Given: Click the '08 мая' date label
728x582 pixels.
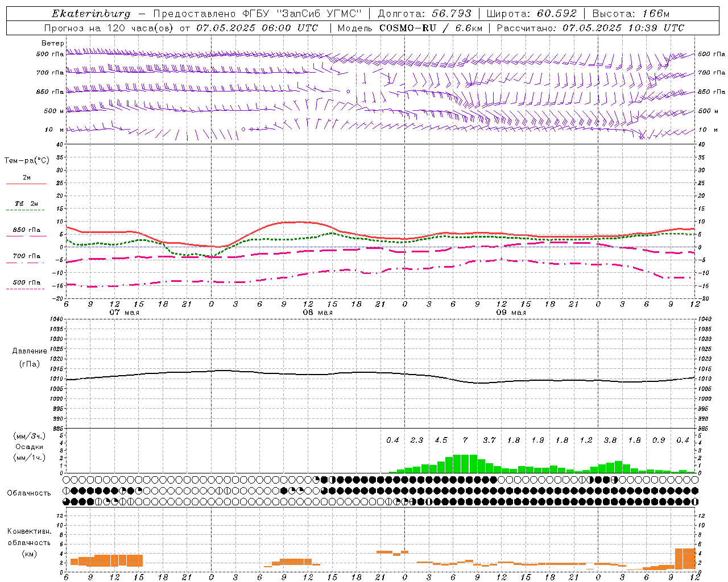Looking at the screenshot, I should (317, 313).
